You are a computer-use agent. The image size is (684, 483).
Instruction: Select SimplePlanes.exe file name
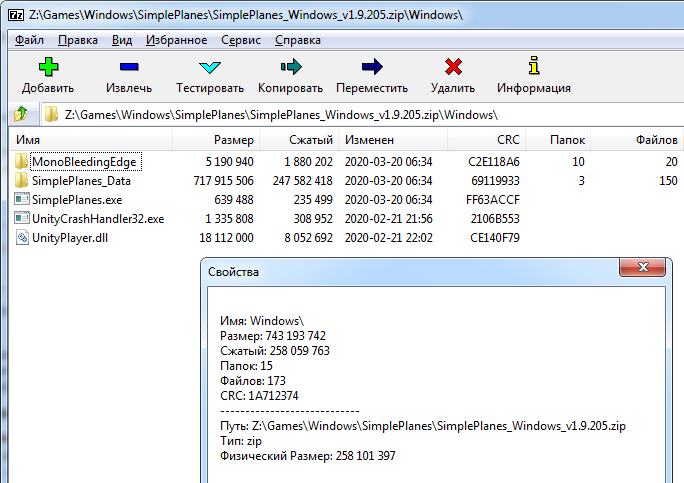(77, 200)
